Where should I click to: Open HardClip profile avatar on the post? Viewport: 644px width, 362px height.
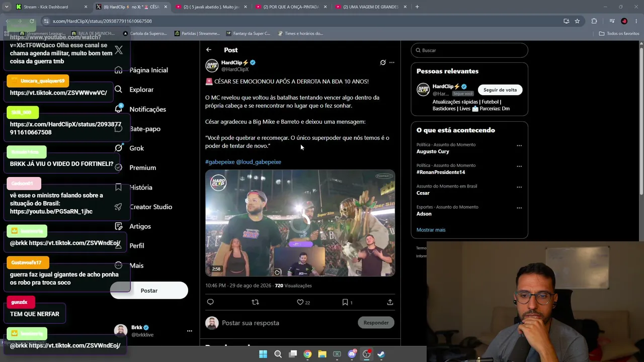point(212,65)
